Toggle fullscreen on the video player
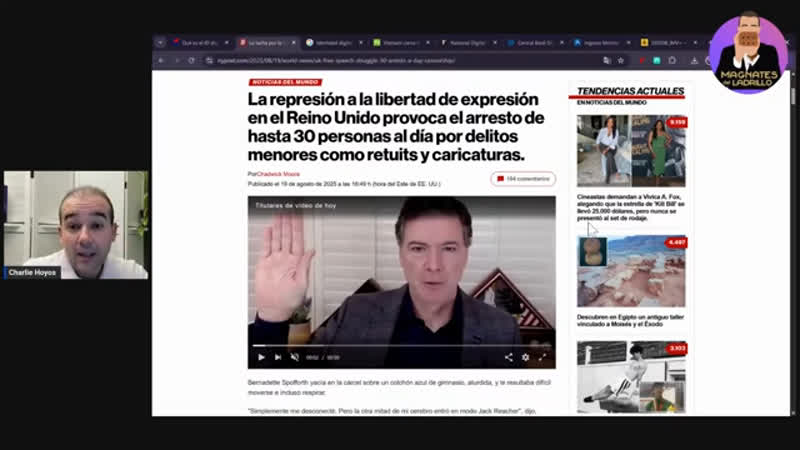Image resolution: width=800 pixels, height=450 pixels. click(x=543, y=357)
